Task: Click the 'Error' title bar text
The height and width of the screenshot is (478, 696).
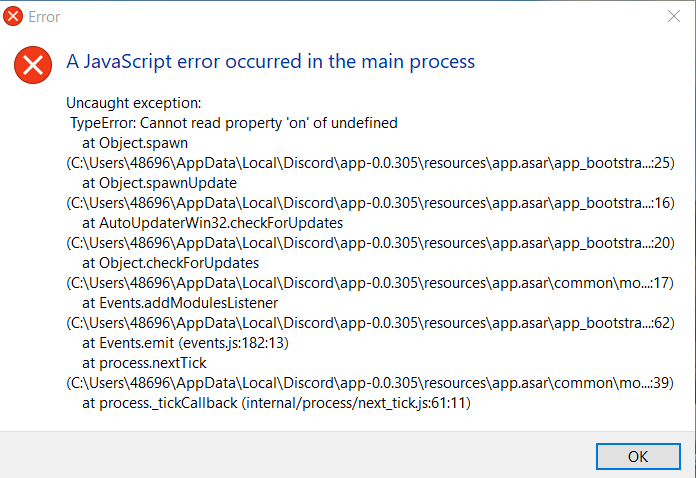Action: pos(44,17)
